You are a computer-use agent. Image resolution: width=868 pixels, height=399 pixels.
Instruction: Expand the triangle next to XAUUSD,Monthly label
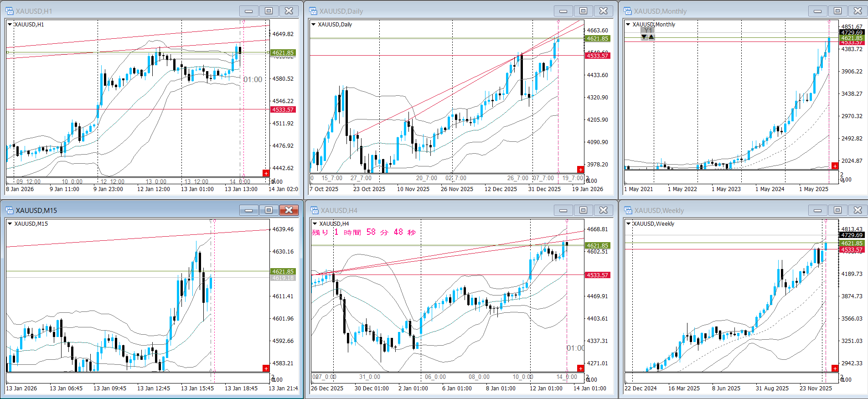[x=628, y=25]
